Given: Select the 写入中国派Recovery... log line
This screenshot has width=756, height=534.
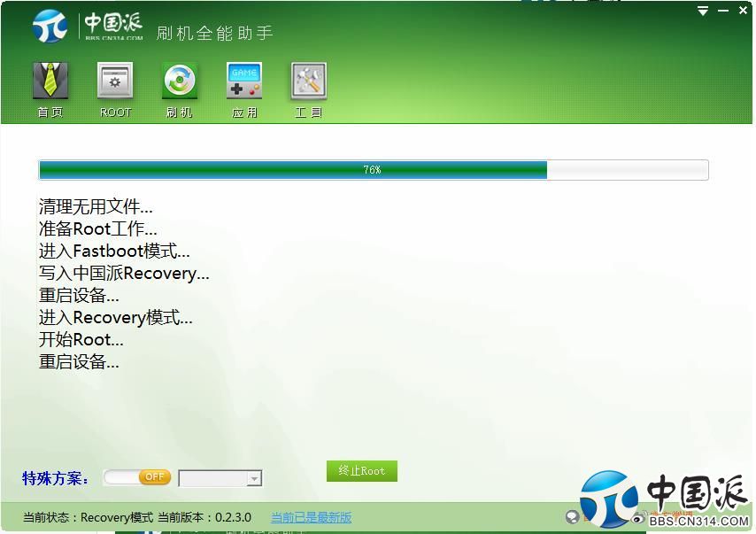Looking at the screenshot, I should click(x=124, y=273).
